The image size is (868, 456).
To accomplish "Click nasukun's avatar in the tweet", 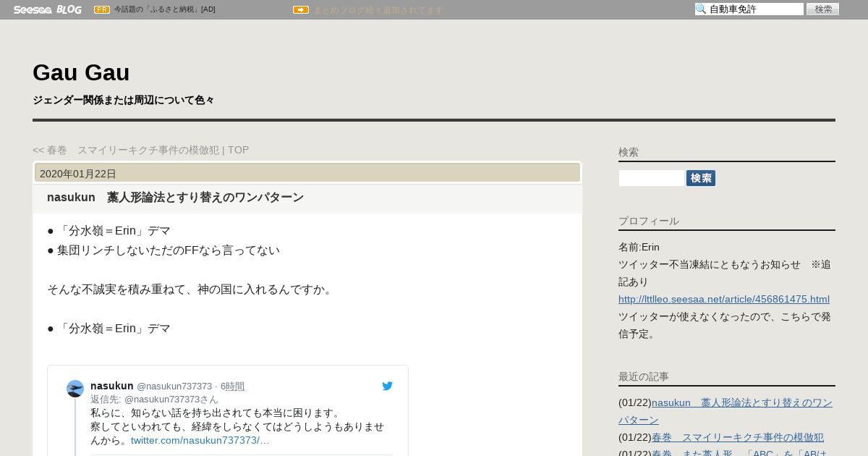I will (75, 389).
